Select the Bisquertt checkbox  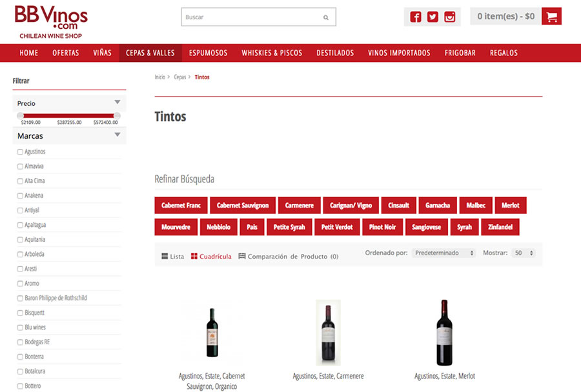click(20, 313)
